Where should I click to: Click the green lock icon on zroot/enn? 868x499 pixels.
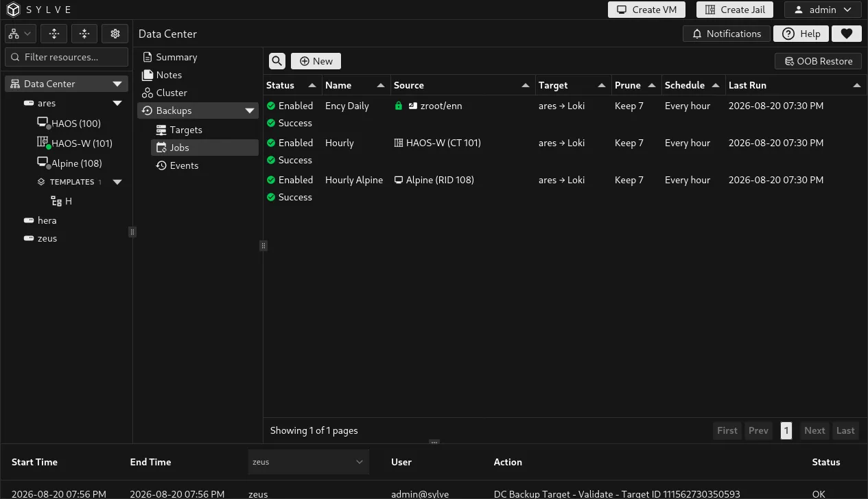[399, 106]
